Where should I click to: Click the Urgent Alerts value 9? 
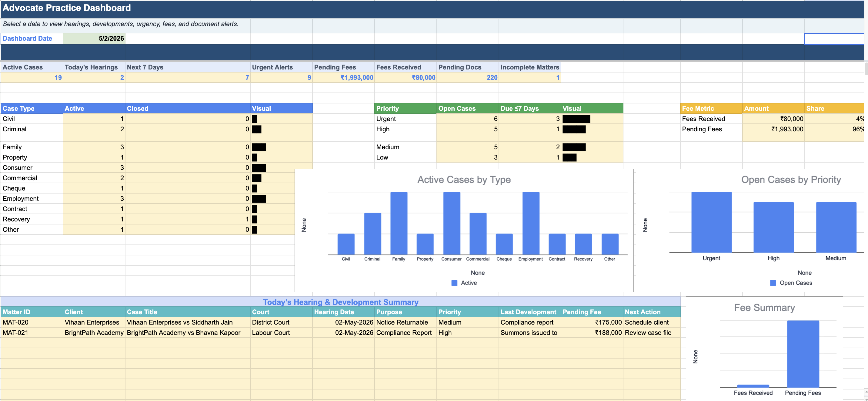(x=281, y=78)
